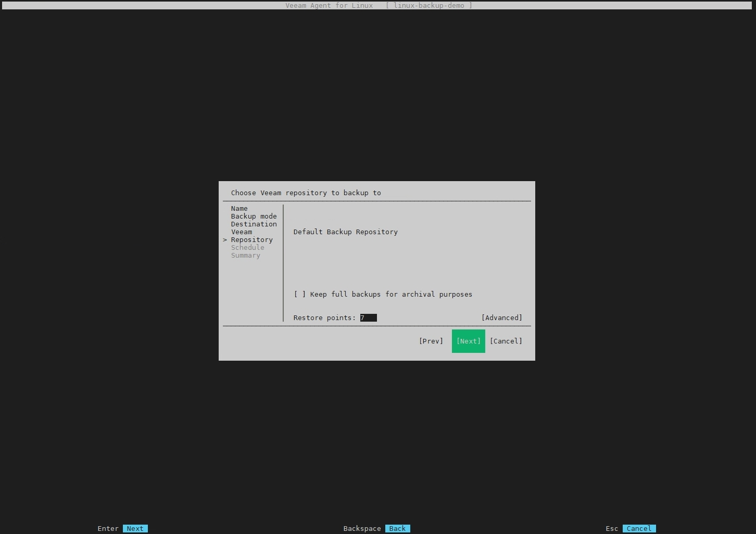The image size is (756, 534).
Task: Click the arrow marker beside Repository
Action: click(x=225, y=240)
